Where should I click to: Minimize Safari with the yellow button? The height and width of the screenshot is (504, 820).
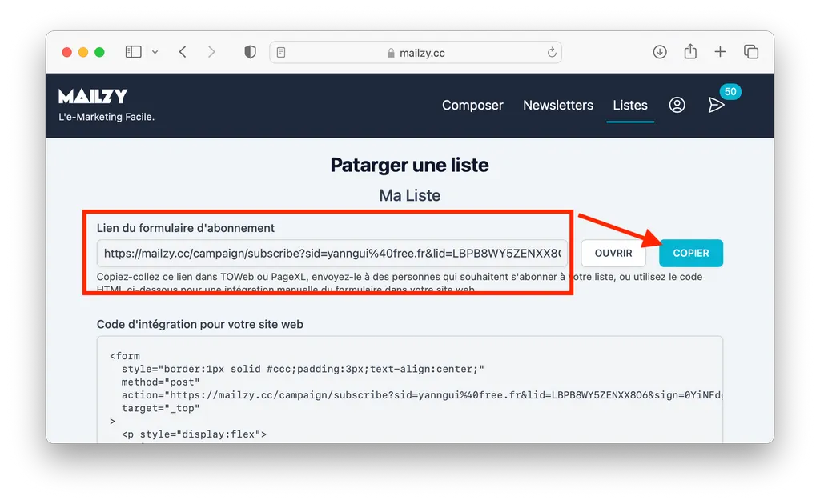[x=83, y=52]
